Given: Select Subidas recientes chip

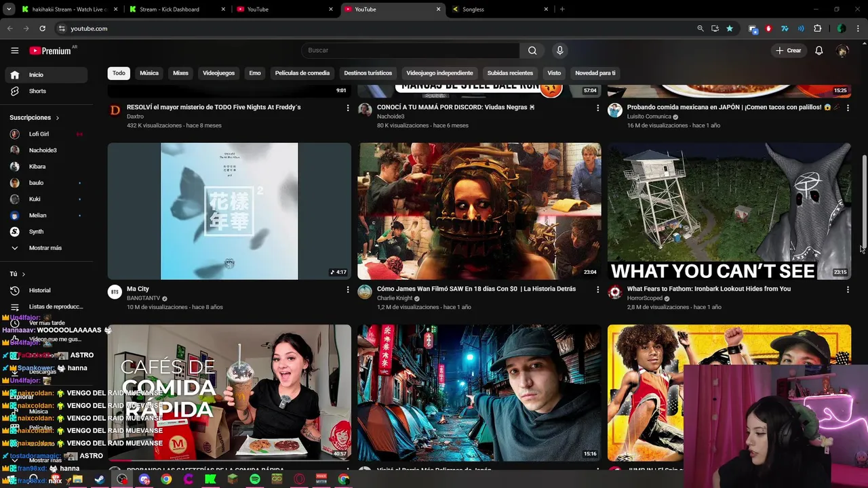Looking at the screenshot, I should coord(510,73).
